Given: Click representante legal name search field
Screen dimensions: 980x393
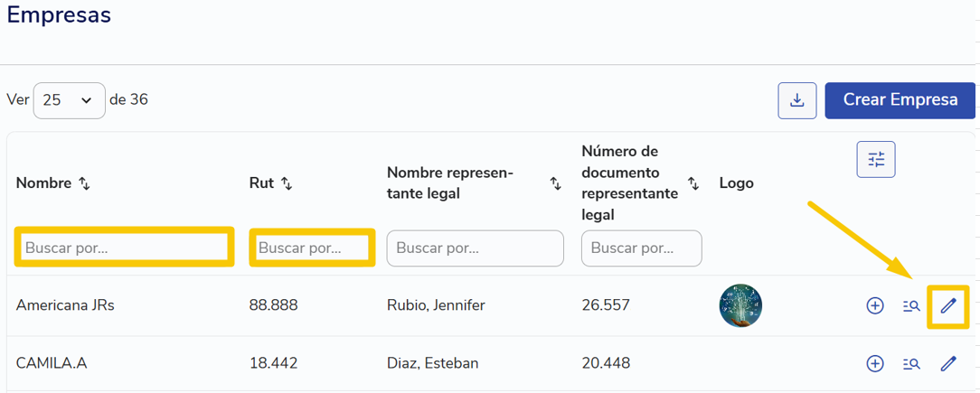Looking at the screenshot, I should (x=475, y=248).
